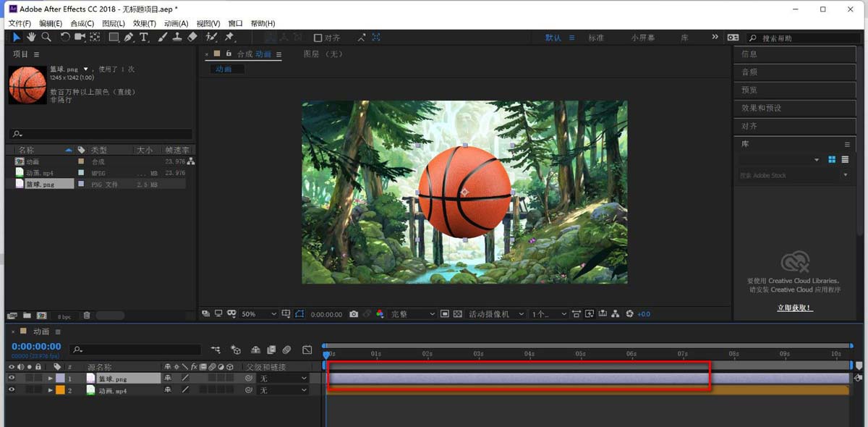Open the 音频 panel
Screen dimensions: 868x427
click(x=795, y=72)
